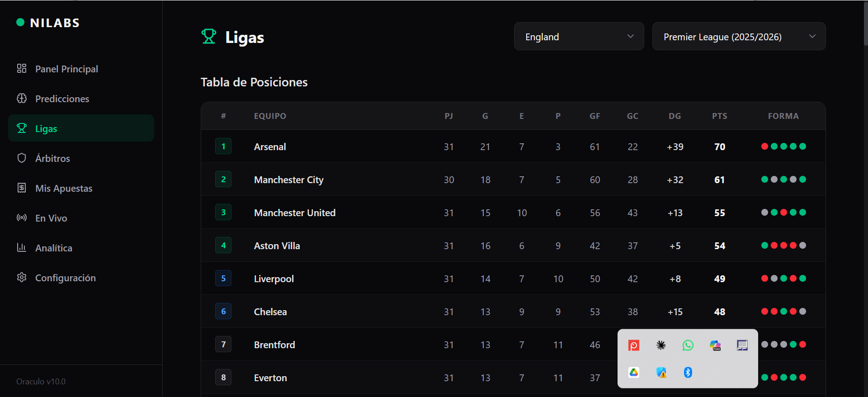Open the Árbitros shield icon

22,158
